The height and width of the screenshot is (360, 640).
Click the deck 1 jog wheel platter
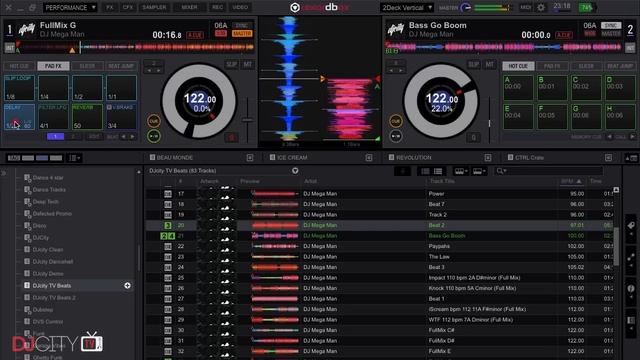pyautogui.click(x=199, y=101)
